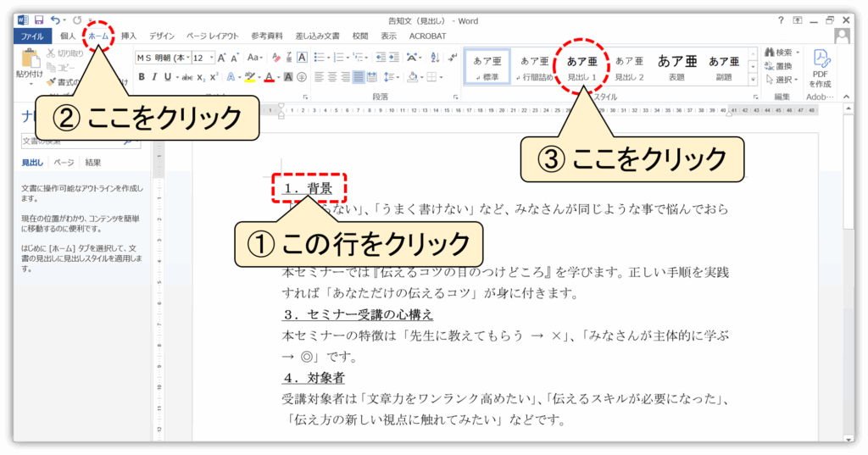Open the Line Spacing dropdown
This screenshot has height=455, width=868.
(392, 77)
